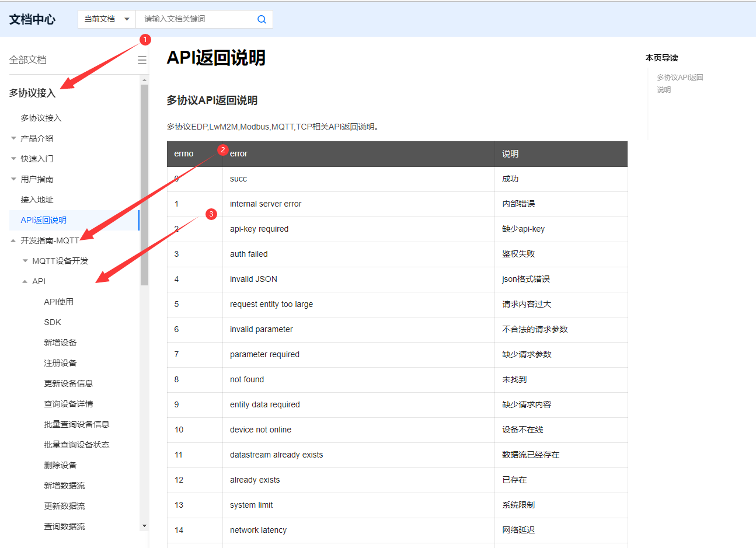Click the 文档中心 logo
The height and width of the screenshot is (548, 756).
pyautogui.click(x=32, y=19)
